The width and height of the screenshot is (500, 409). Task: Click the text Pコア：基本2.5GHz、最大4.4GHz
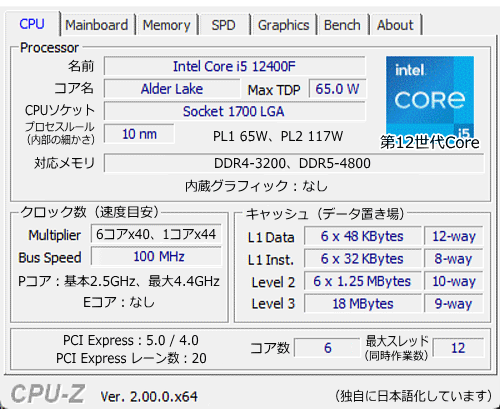point(119,281)
